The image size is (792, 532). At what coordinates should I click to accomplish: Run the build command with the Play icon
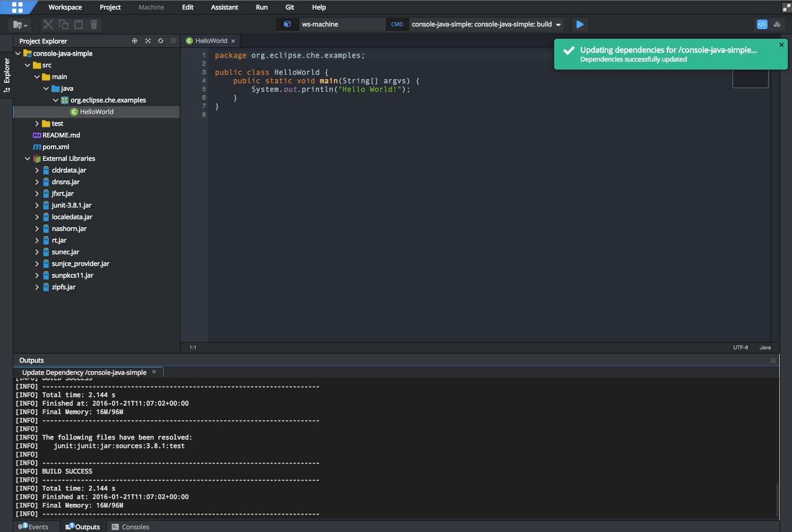(580, 24)
